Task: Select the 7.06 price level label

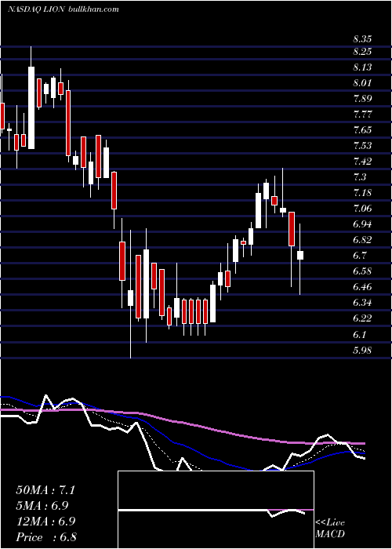Action: point(362,209)
